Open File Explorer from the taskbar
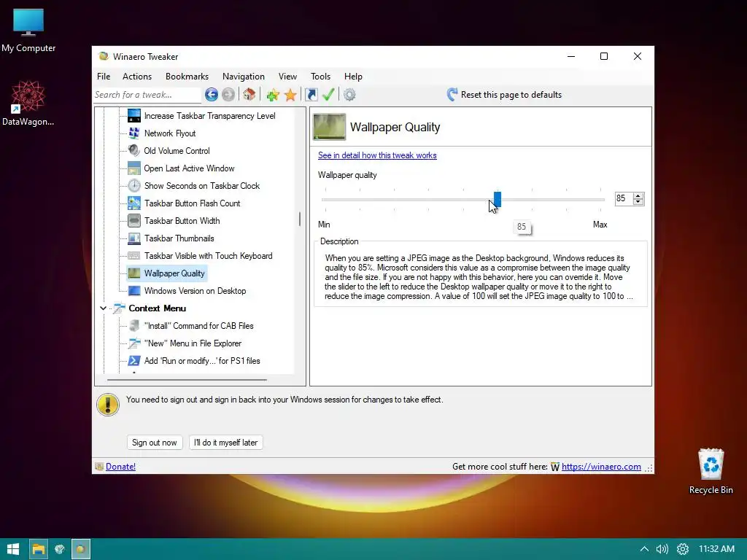The width and height of the screenshot is (747, 560). coord(39,549)
